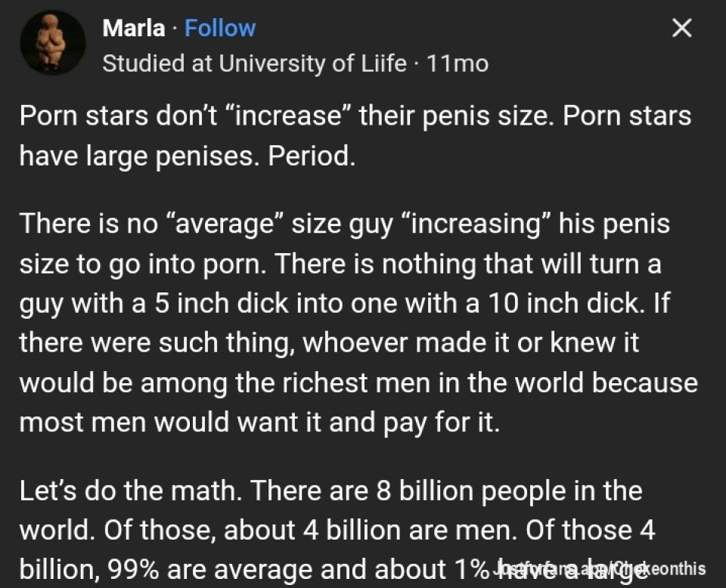Click the line starting "size to go into"
Viewport: 726px width, 588px height.
340,264
